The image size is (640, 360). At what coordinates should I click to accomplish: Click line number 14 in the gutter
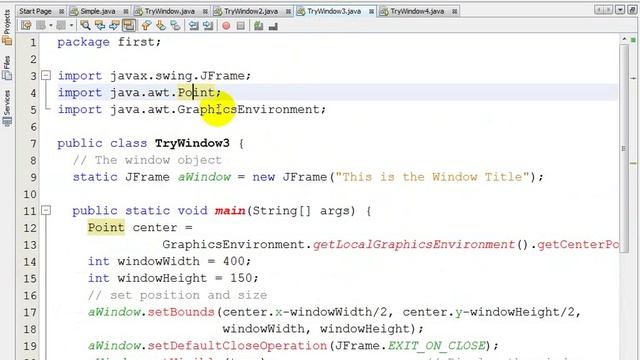pos(29,262)
